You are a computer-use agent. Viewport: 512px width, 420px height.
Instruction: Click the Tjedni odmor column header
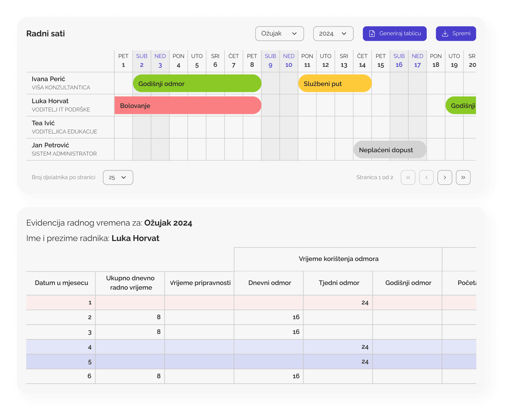[x=339, y=283]
